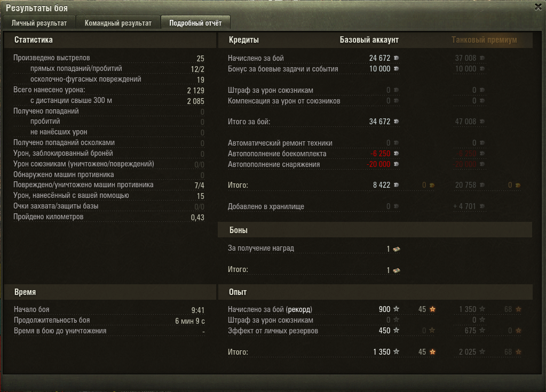Click the Базовый аккаунт column header
Image resolution: width=546 pixels, height=392 pixels.
(x=369, y=40)
